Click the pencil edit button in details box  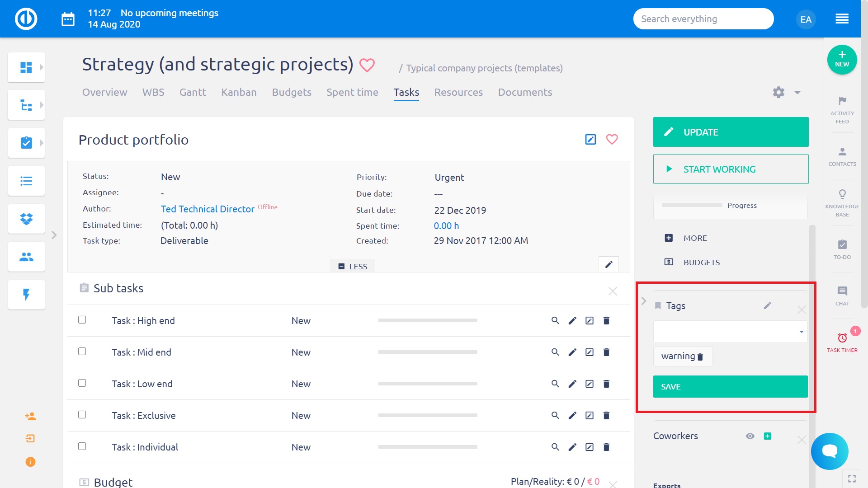tap(609, 264)
